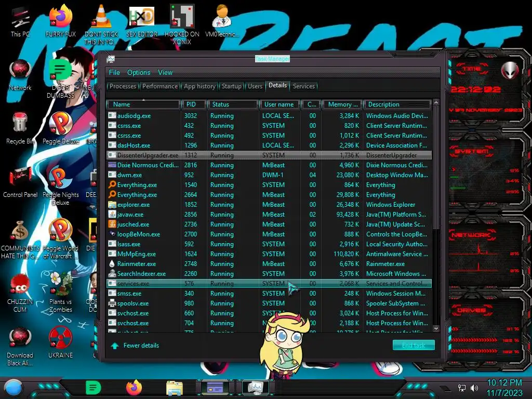This screenshot has height=399, width=532.
Task: Open the Peggle Deluxe shortcut
Action: pos(61,129)
